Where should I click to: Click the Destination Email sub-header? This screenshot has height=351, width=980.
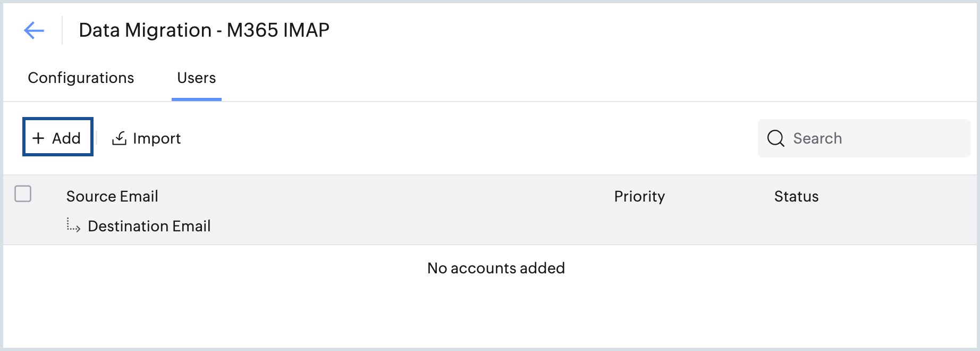coord(149,226)
